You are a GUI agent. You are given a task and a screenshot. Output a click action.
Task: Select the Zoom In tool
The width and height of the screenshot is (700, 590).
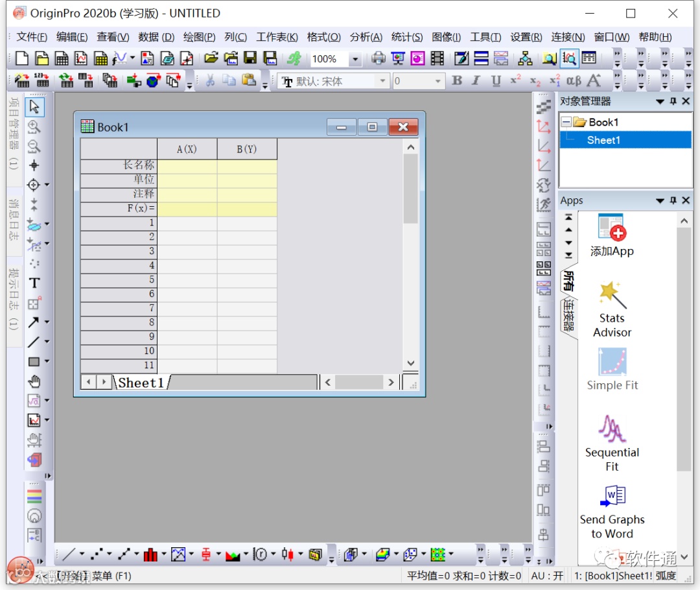tap(34, 127)
